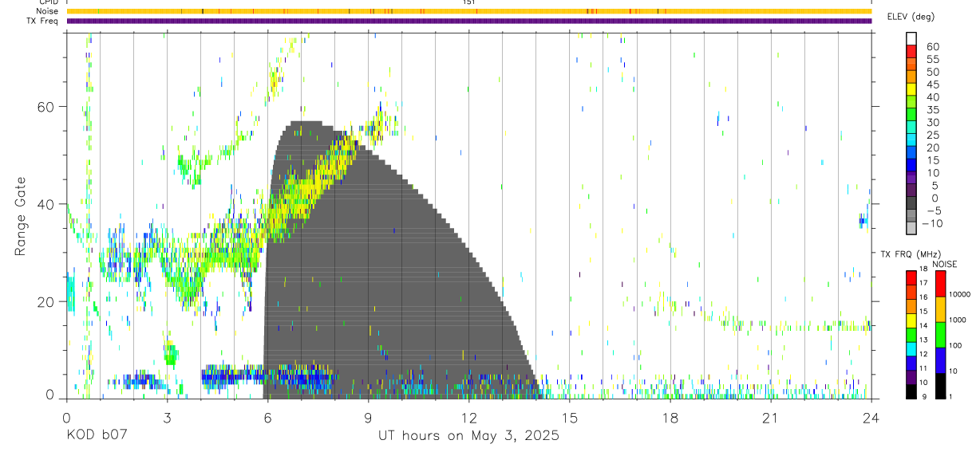Click the '16' value on TX FRQ scale

click(x=923, y=297)
